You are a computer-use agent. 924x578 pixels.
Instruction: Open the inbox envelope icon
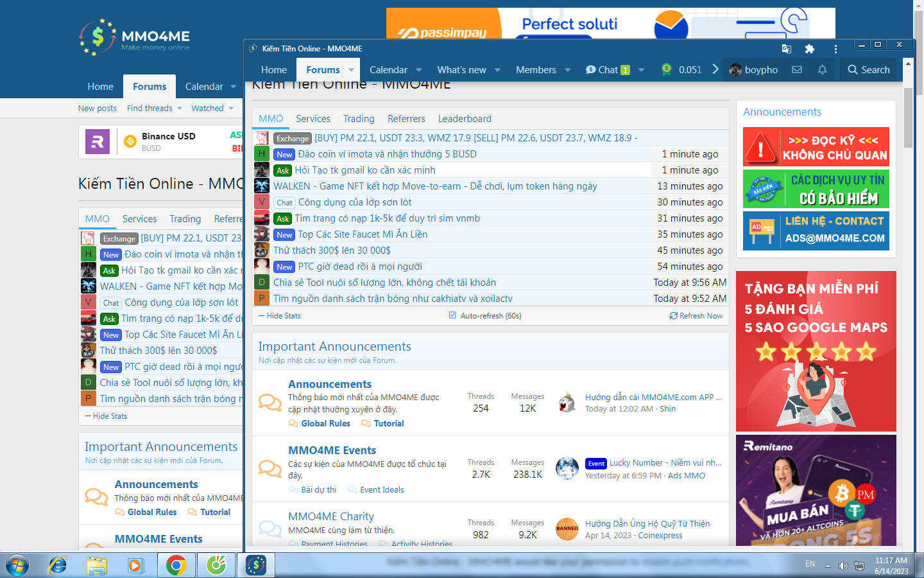click(x=797, y=69)
